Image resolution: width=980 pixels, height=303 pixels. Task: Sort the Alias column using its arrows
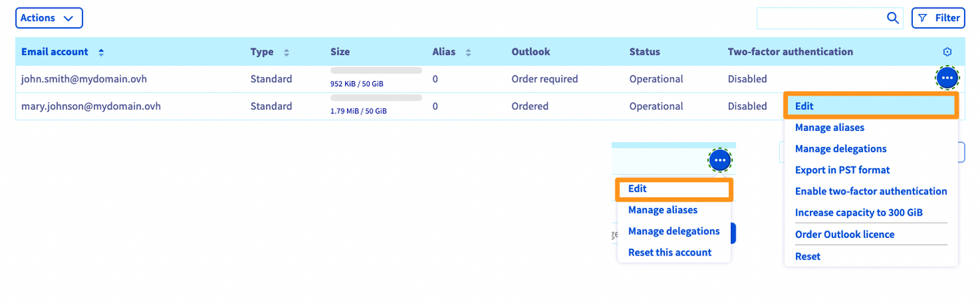coord(468,52)
